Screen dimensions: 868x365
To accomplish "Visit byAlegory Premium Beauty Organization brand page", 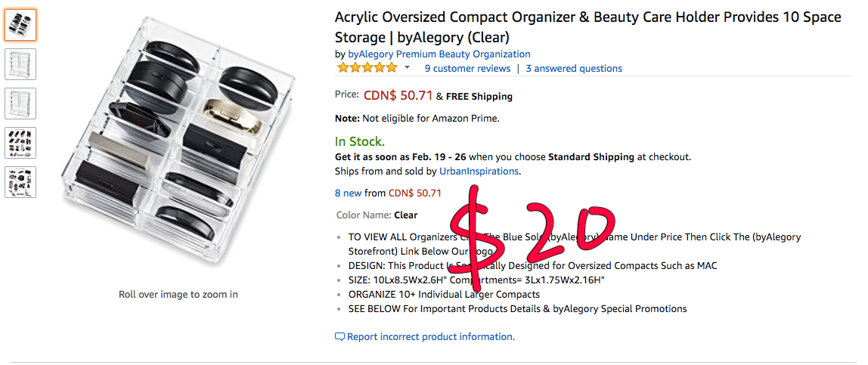I will click(439, 54).
